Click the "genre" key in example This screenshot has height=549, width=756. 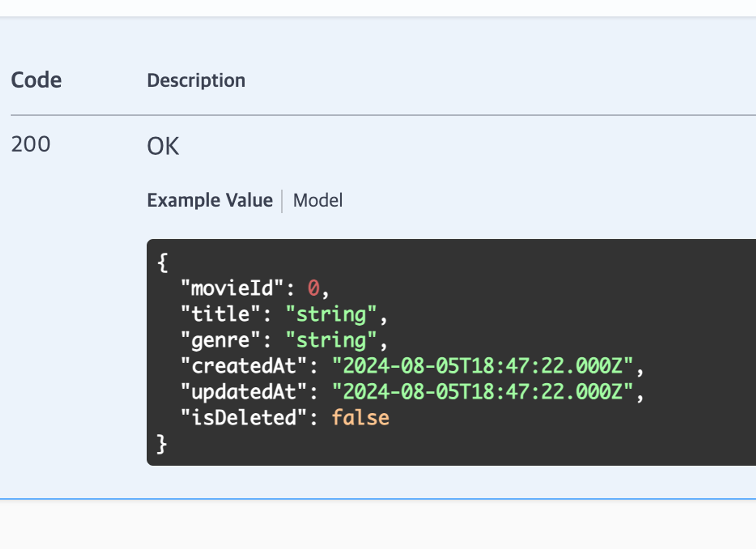220,340
